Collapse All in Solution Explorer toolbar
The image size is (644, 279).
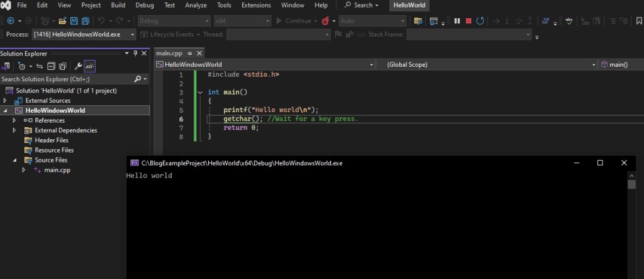(x=51, y=66)
